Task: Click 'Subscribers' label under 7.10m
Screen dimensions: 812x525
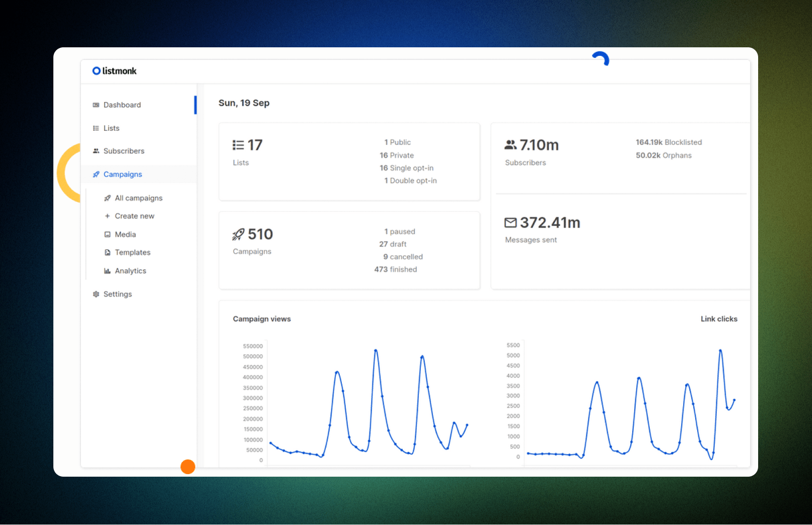Action: [x=526, y=163]
